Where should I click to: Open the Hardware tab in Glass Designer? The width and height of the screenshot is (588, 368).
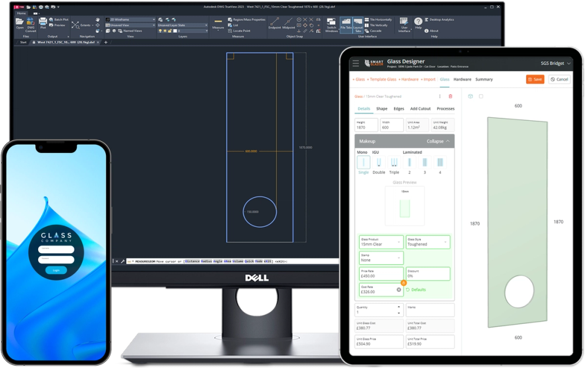[x=463, y=79]
